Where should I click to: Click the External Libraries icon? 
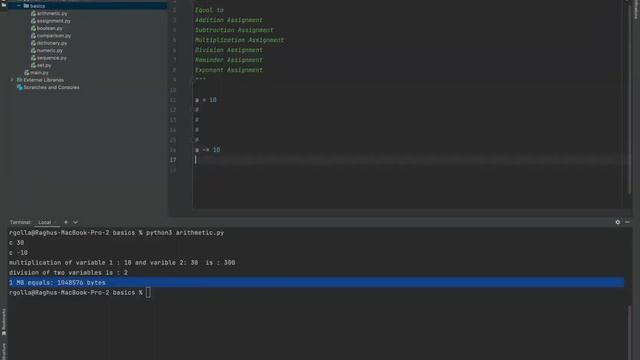point(19,80)
